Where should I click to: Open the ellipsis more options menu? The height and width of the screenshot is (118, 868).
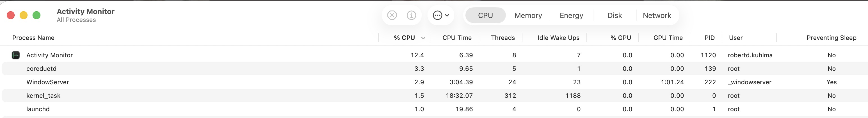pos(440,15)
